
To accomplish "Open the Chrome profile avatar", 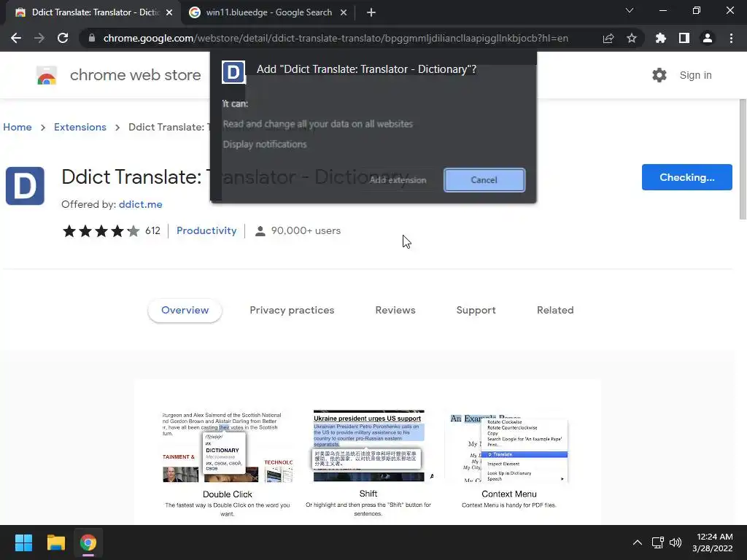I will coord(708,38).
